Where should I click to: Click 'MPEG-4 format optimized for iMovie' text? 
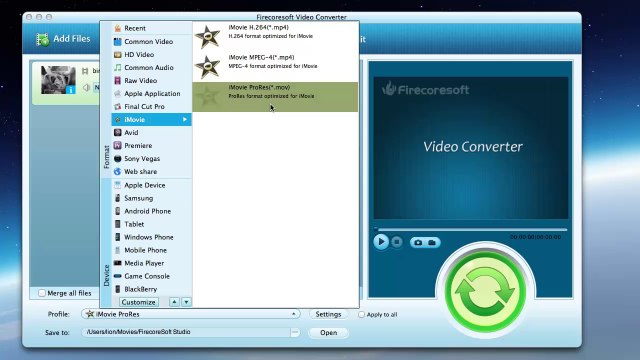coord(273,66)
